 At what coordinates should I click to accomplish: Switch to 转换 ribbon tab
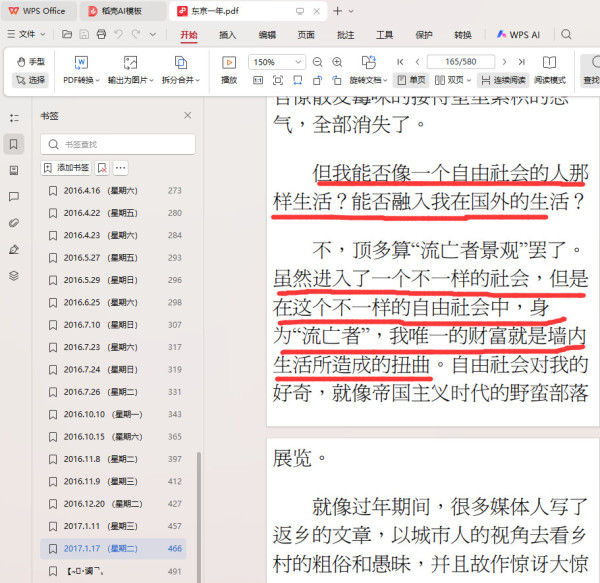coord(463,35)
